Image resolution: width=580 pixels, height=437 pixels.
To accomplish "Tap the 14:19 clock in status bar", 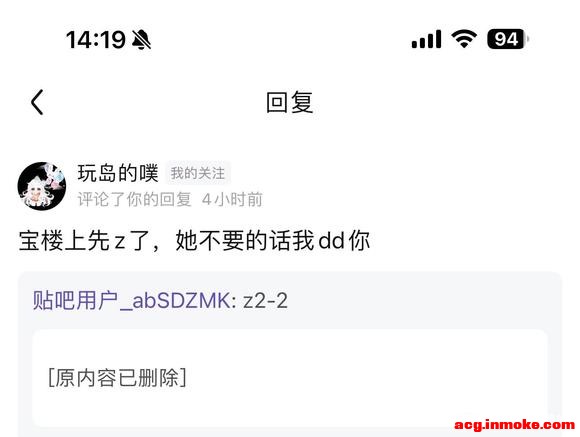I will 95,39.
